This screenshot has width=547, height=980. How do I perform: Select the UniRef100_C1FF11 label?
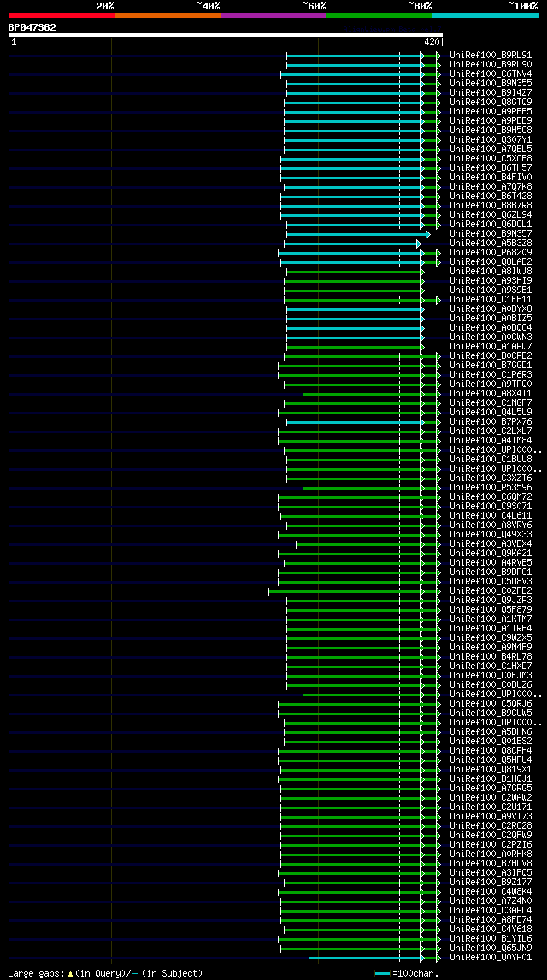pos(491,299)
